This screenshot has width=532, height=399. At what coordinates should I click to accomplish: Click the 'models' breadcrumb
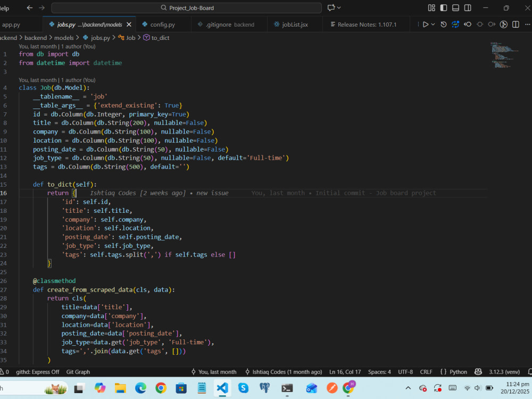point(64,38)
